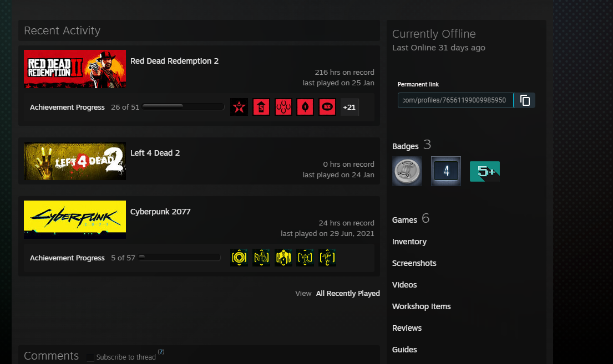Viewport: 613px width, 364px height.
Task: Click 'Last Online 31 days ago' text
Action: pos(439,48)
